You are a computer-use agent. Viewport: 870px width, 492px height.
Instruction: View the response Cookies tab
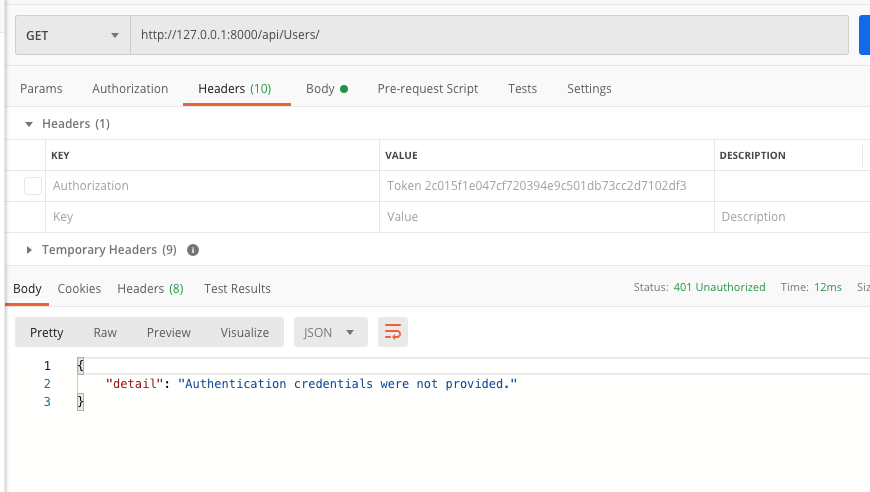(x=79, y=288)
